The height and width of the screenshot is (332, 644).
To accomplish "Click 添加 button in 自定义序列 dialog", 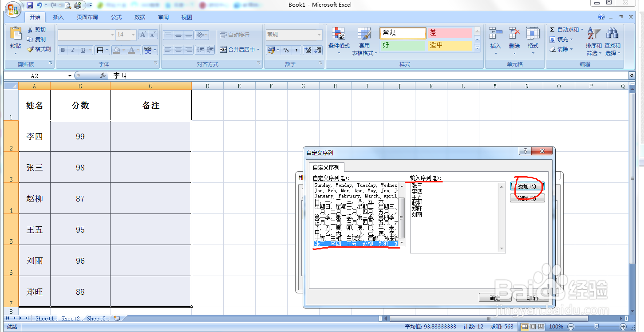I will coord(527,187).
